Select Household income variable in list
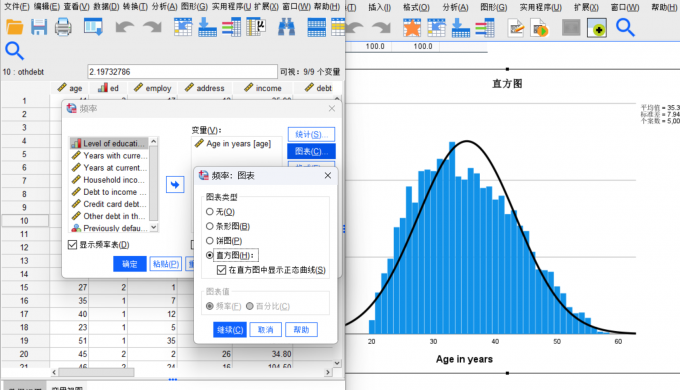The image size is (680, 390). [109, 180]
